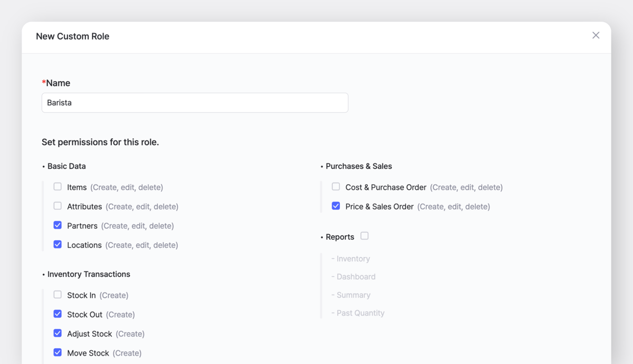633x364 pixels.
Task: Check the Attributes permission
Action: tap(57, 206)
